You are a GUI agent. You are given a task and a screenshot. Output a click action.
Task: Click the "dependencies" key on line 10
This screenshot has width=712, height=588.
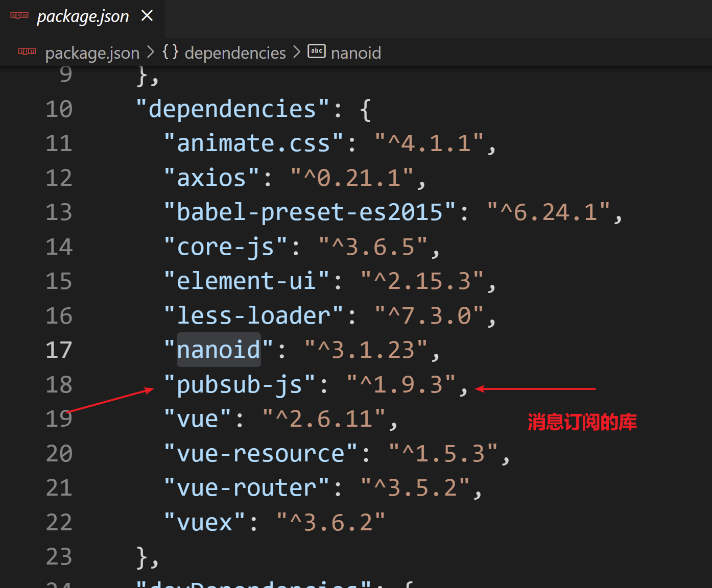point(232,109)
